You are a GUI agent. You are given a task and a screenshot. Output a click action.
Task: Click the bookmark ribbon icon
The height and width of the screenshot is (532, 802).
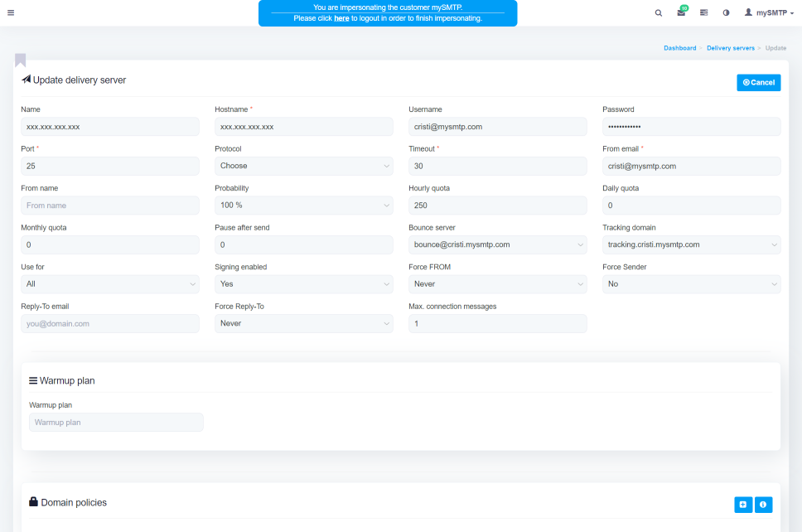point(20,60)
